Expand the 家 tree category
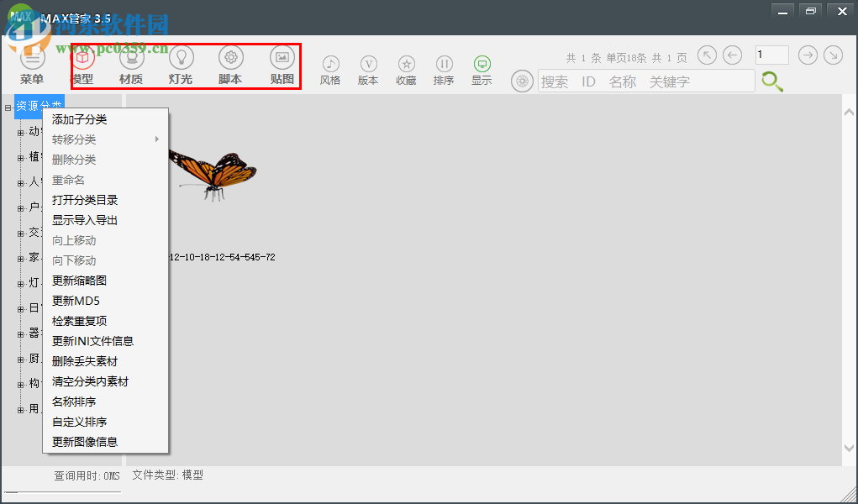 (21, 259)
